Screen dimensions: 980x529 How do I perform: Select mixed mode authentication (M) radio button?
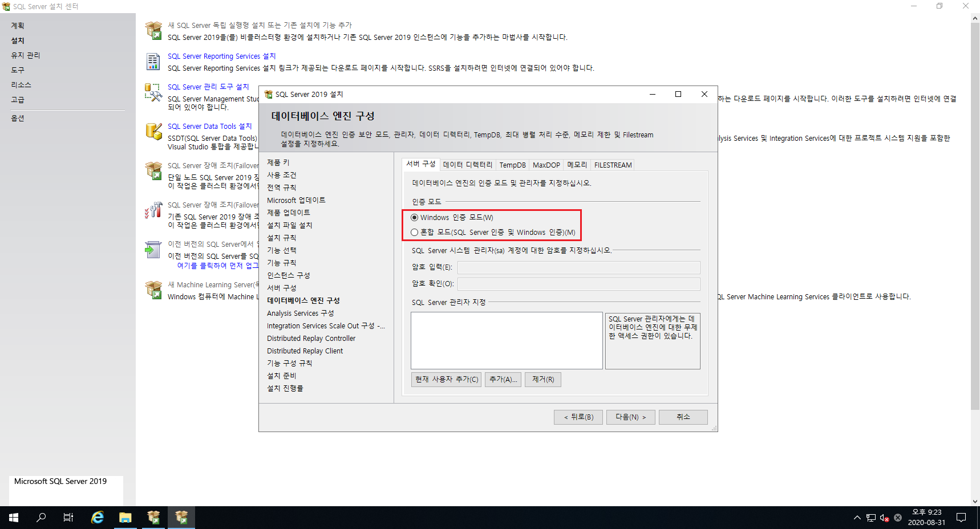click(414, 232)
